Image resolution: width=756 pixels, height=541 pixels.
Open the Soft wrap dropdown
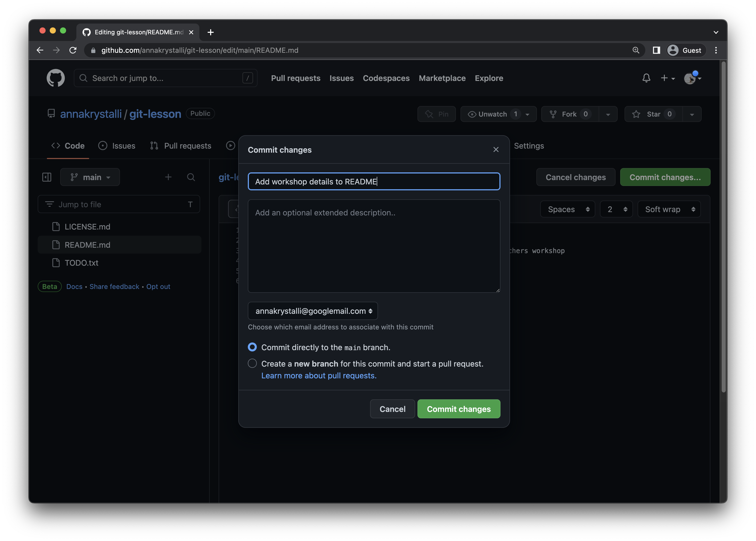(669, 209)
